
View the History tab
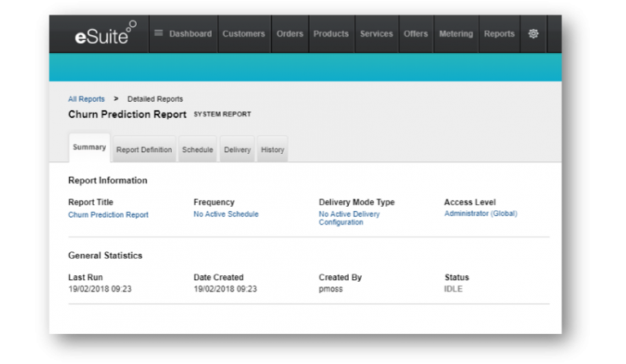pyautogui.click(x=272, y=150)
